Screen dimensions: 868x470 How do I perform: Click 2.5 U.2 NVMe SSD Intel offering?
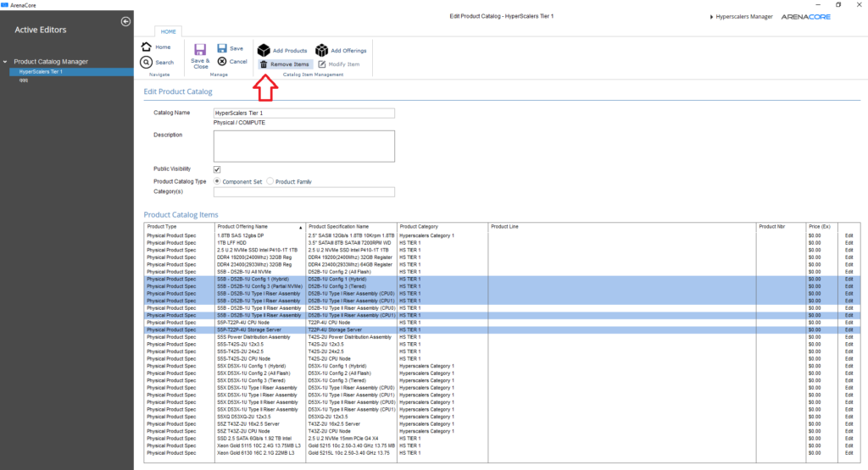tap(257, 250)
